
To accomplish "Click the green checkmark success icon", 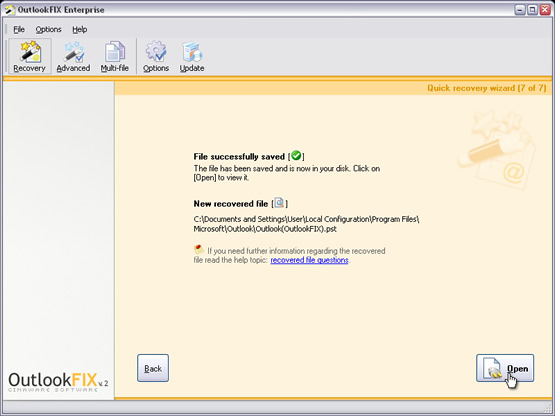I will click(x=296, y=155).
